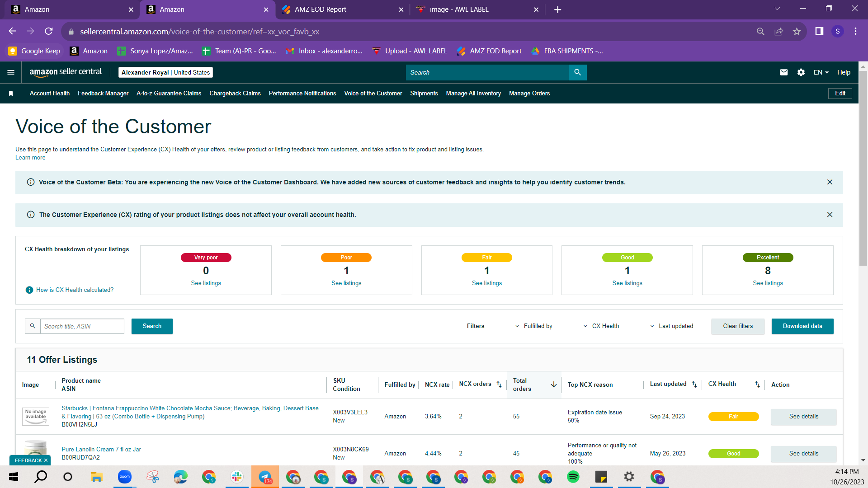This screenshot has height=488, width=868.
Task: Open a new browser tab
Action: (x=557, y=9)
